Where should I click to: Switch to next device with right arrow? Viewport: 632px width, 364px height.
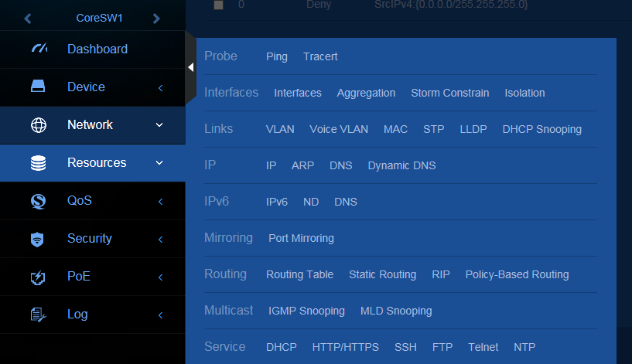(156, 18)
